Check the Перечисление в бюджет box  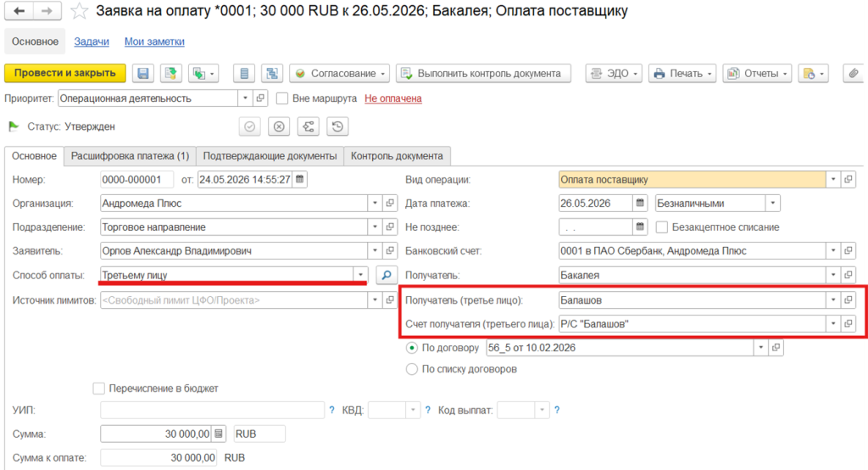99,389
